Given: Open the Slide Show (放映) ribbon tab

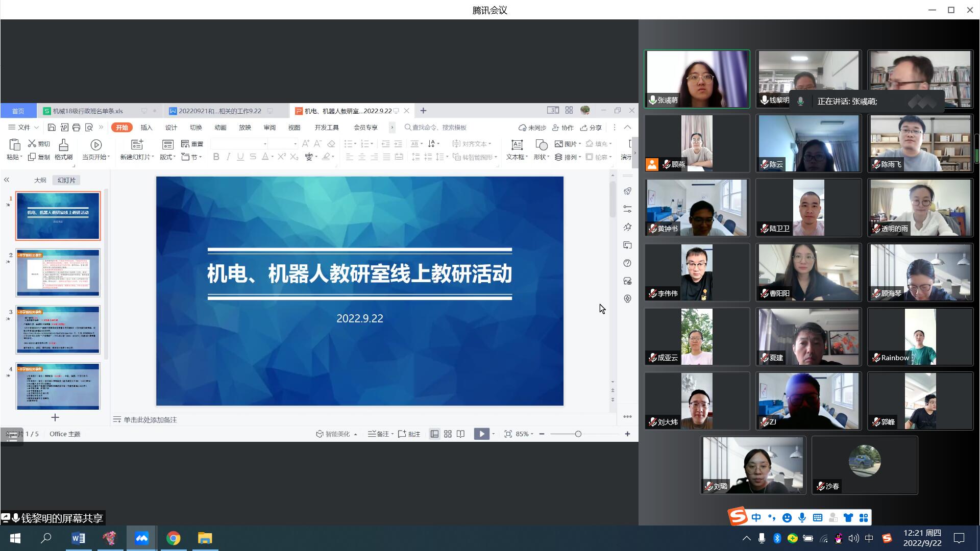Looking at the screenshot, I should (245, 128).
